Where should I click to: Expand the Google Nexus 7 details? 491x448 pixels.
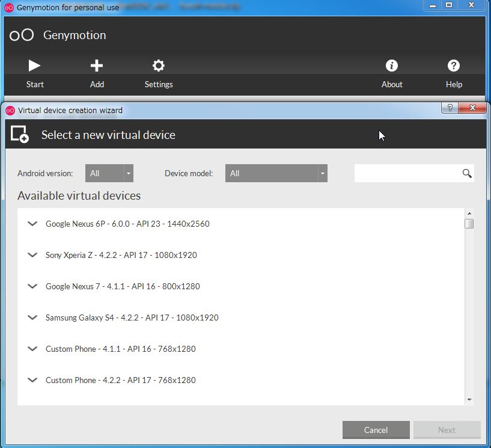pos(32,286)
